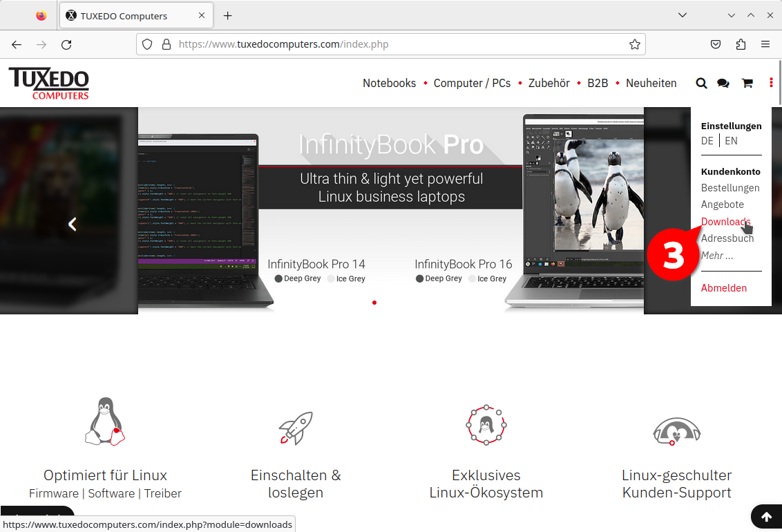Open a new tab with the plus icon
The image size is (782, 532).
click(x=227, y=15)
